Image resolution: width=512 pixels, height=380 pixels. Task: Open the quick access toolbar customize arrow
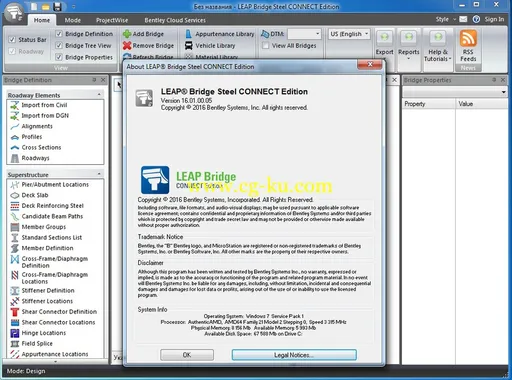74,7
